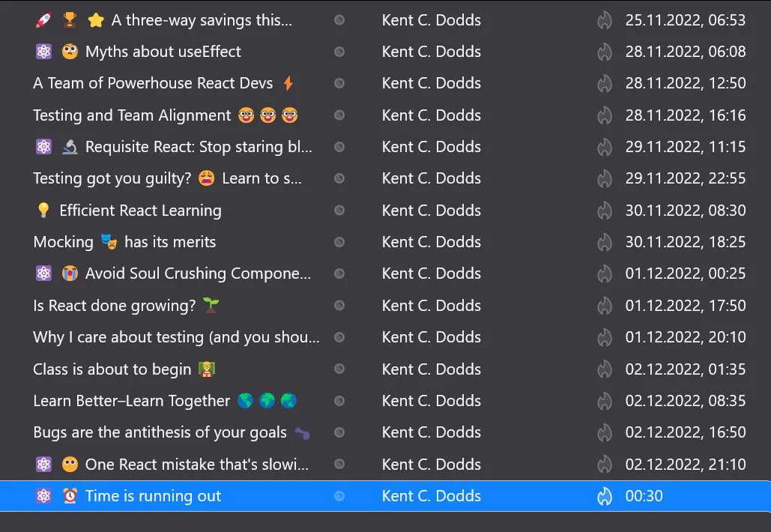The image size is (771, 532).
Task: Click flame icon on 'Bugs are the antithesis' row
Action: (x=605, y=432)
